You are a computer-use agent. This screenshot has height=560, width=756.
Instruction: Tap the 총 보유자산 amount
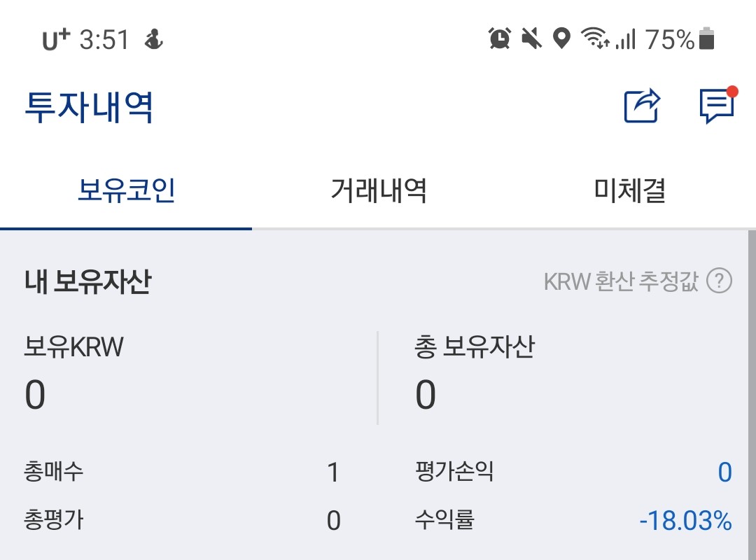(426, 395)
